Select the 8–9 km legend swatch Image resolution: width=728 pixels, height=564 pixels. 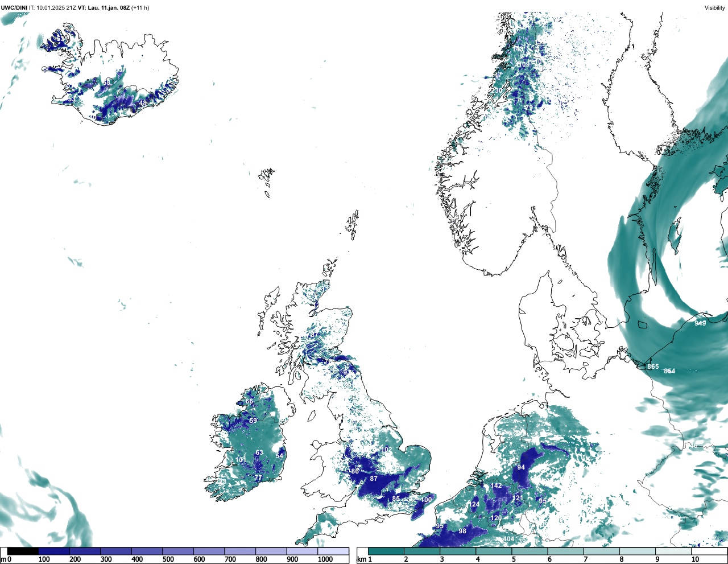[637, 551]
